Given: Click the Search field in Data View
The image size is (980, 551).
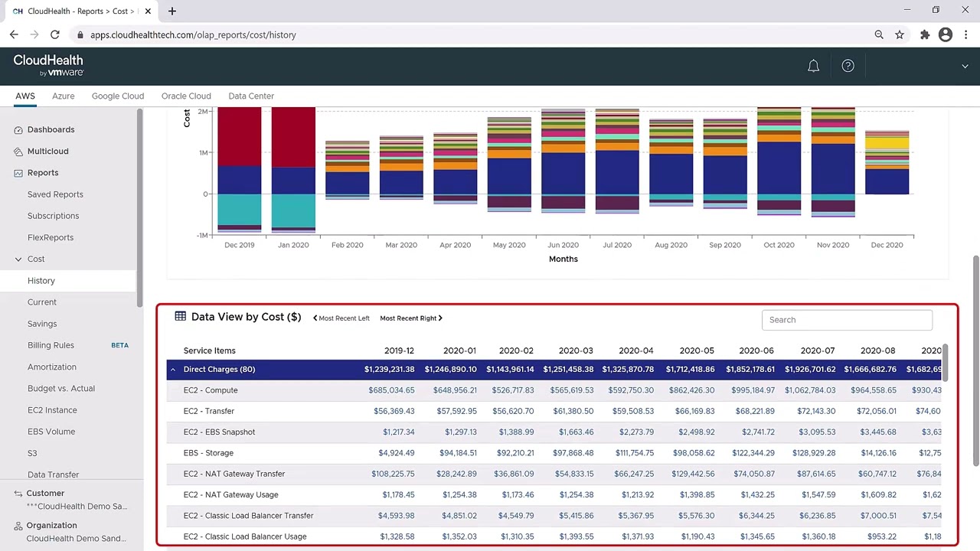Looking at the screenshot, I should [x=847, y=320].
